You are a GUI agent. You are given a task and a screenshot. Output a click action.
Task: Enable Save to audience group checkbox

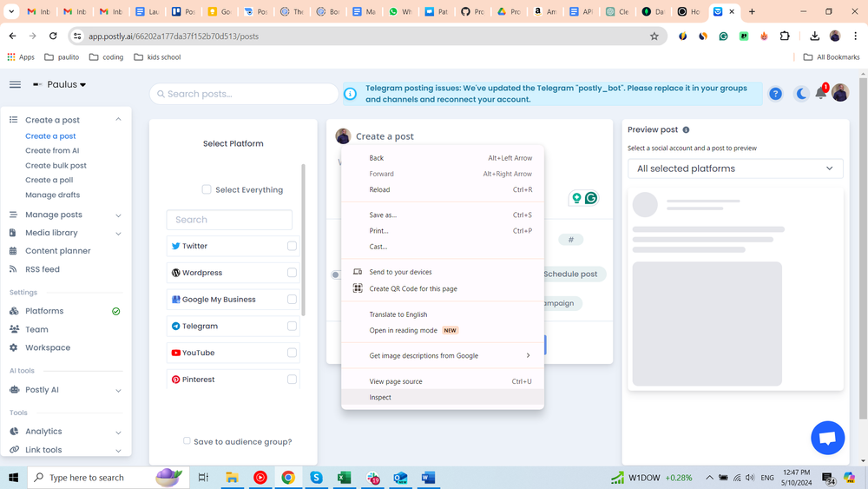(x=187, y=441)
